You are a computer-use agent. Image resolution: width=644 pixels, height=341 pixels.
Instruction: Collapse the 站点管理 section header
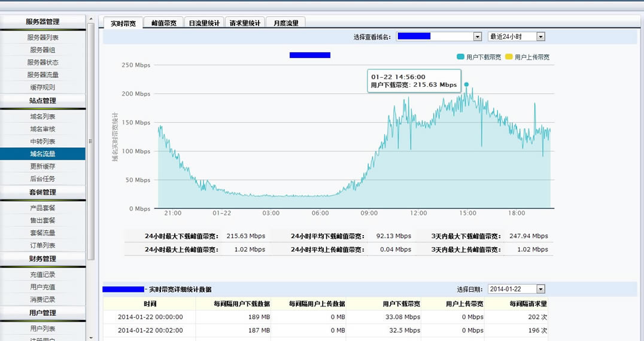[x=42, y=101]
